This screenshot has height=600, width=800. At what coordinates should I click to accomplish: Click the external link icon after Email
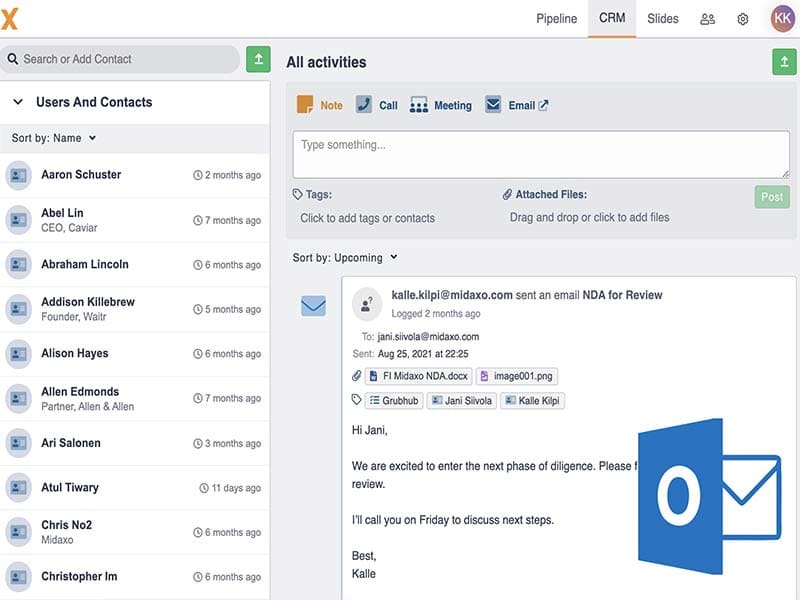(543, 105)
